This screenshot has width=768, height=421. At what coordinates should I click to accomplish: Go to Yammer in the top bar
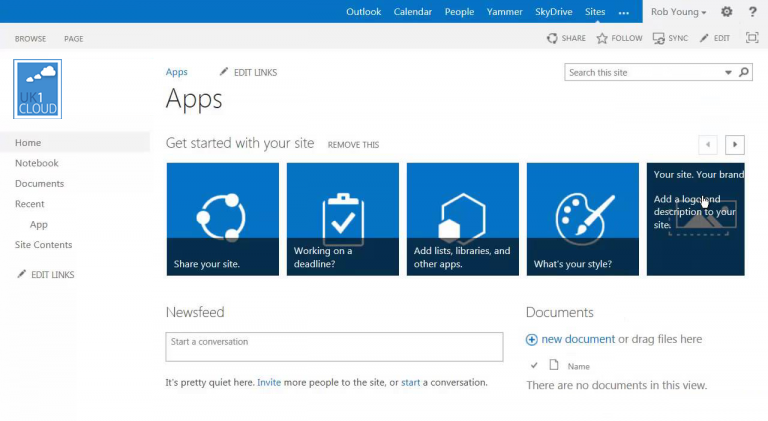point(504,12)
